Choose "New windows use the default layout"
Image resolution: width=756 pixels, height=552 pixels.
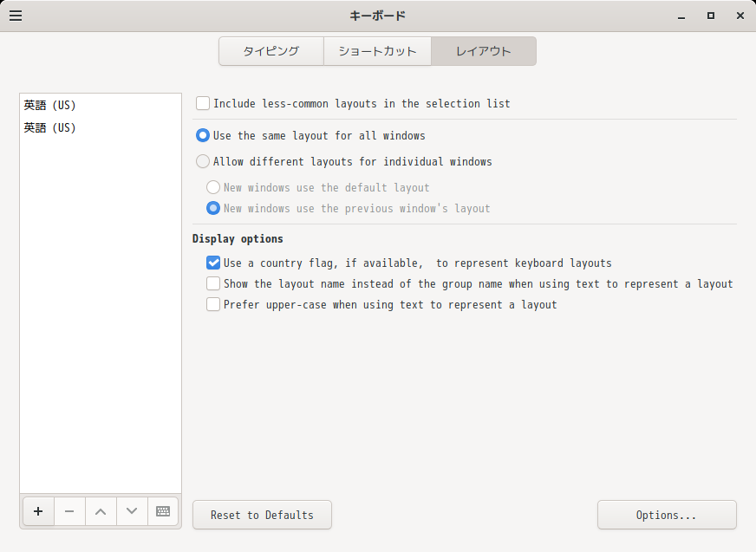pos(213,187)
